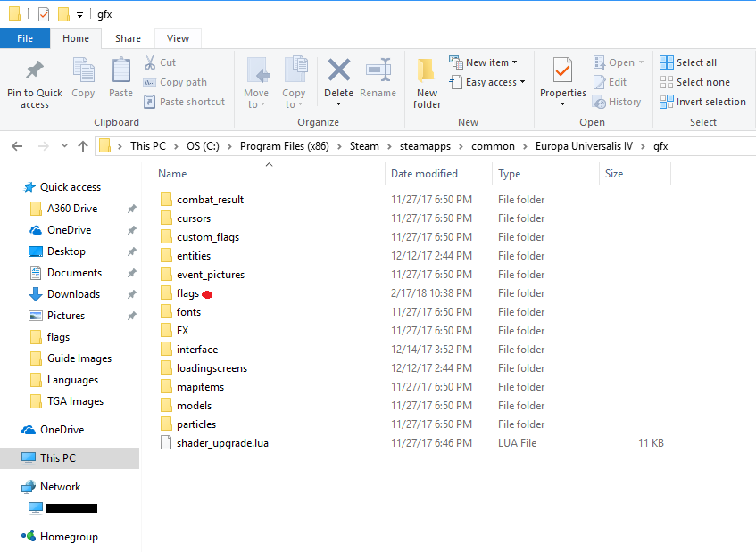Viewport: 756px width, 552px height.
Task: Click common in the address path
Action: point(493,146)
